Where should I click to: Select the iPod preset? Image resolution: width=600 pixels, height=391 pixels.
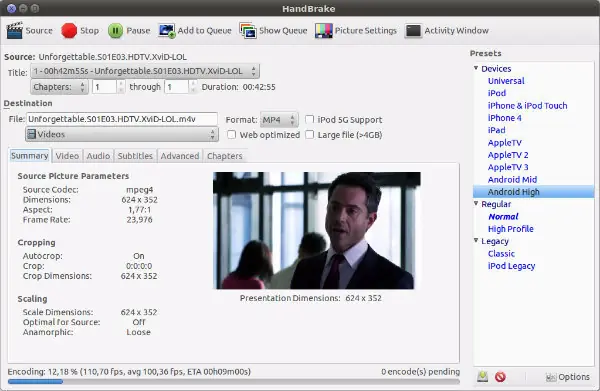tap(497, 93)
